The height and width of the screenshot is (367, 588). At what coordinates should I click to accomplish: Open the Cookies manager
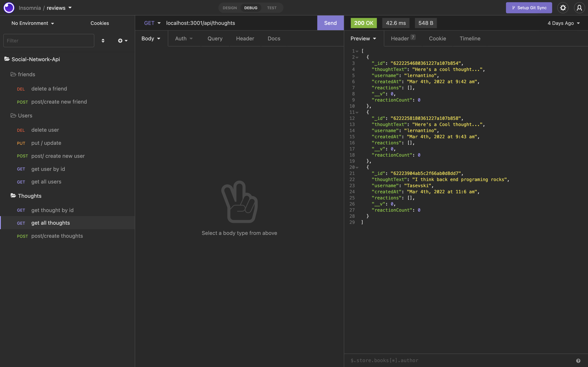(x=100, y=23)
